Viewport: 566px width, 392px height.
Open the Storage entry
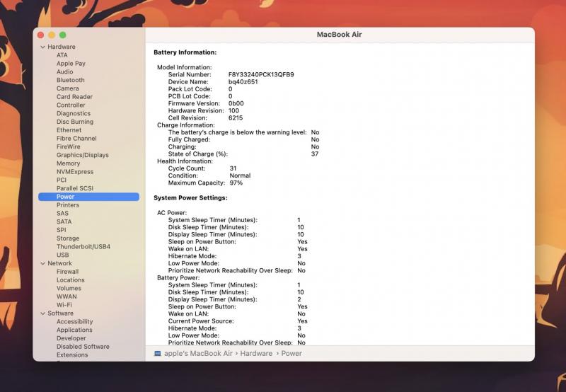pos(68,238)
